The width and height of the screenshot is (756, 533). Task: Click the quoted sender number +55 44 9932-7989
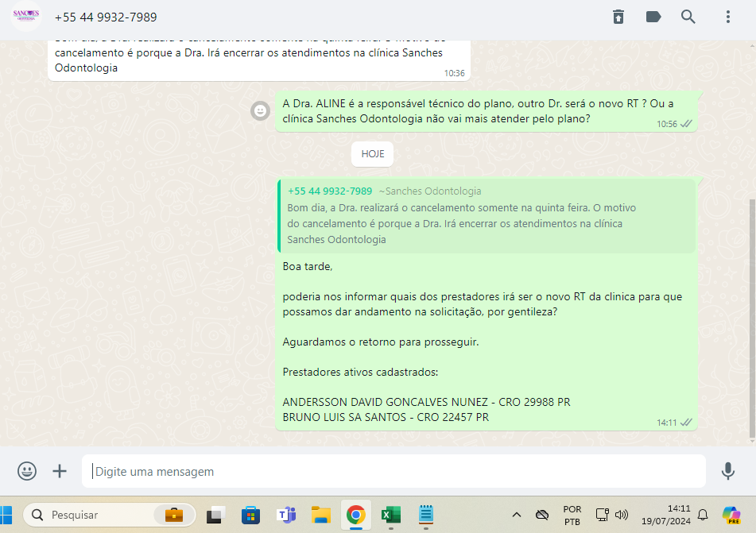330,191
